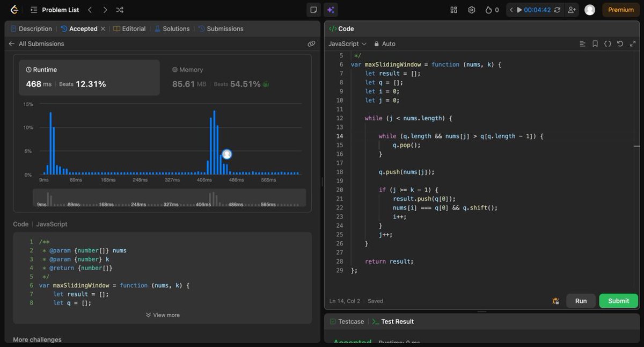Close the Accepted tab
Image resolution: width=644 pixels, height=347 pixels.
pos(103,28)
